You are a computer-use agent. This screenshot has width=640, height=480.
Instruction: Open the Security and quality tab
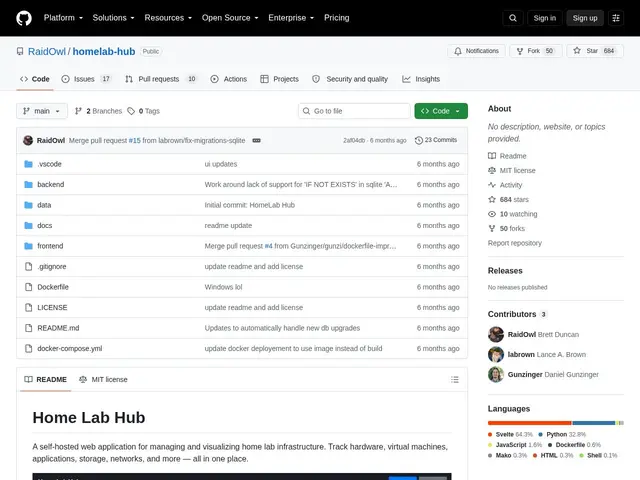[350, 79]
